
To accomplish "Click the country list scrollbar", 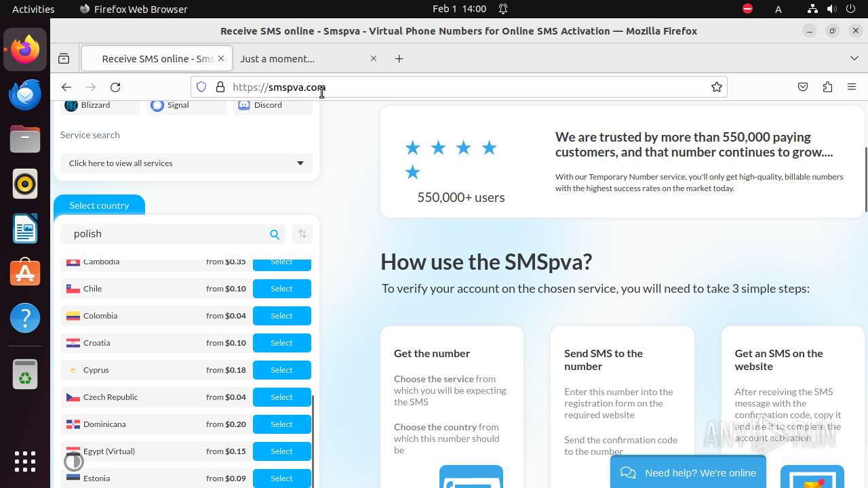I will pos(313,441).
